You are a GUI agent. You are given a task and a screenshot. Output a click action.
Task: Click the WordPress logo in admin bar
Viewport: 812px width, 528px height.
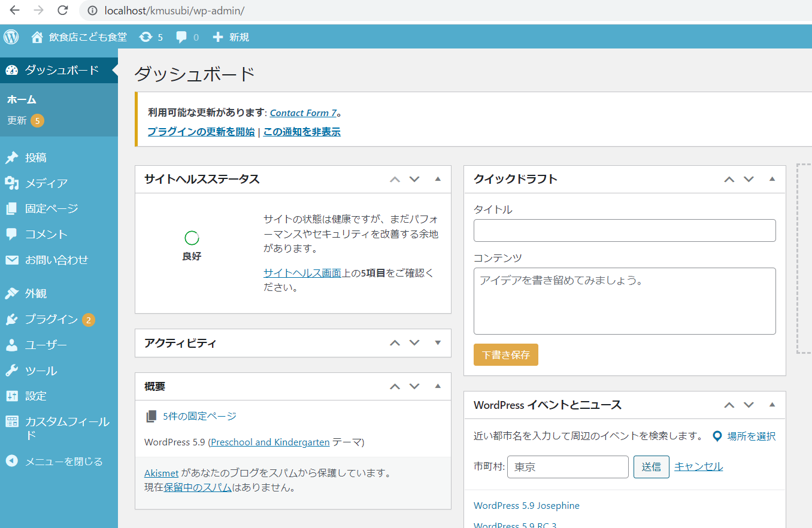(11, 37)
